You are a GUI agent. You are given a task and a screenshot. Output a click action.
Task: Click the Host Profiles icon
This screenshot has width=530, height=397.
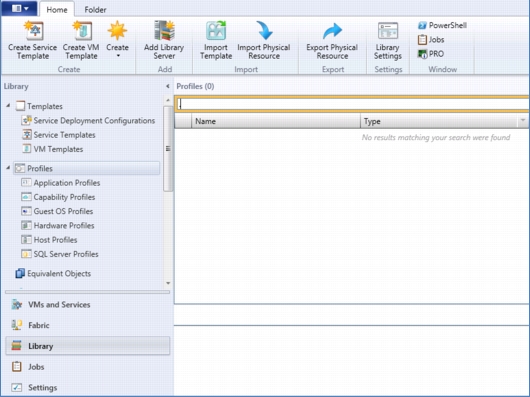pyautogui.click(x=26, y=240)
